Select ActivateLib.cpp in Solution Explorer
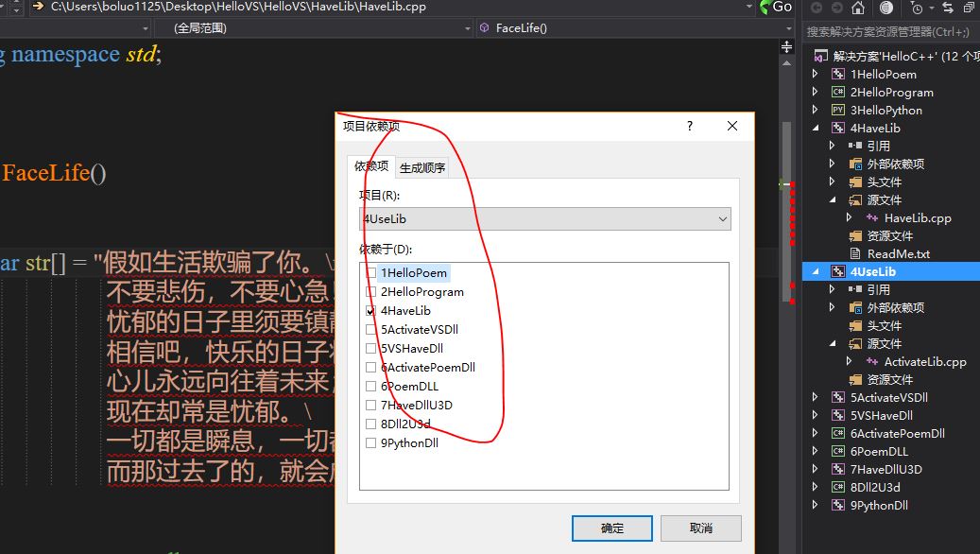This screenshot has width=980, height=554. (x=925, y=361)
